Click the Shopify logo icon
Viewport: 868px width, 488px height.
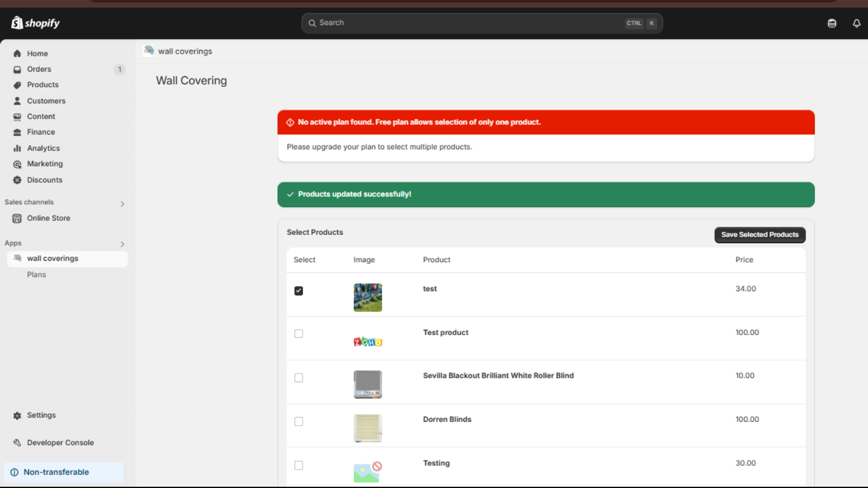[x=17, y=23]
